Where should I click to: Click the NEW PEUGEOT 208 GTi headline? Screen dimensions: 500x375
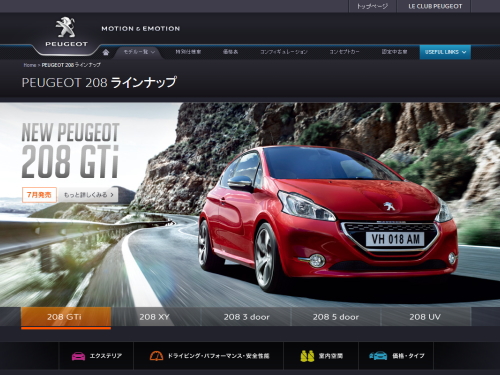70,150
